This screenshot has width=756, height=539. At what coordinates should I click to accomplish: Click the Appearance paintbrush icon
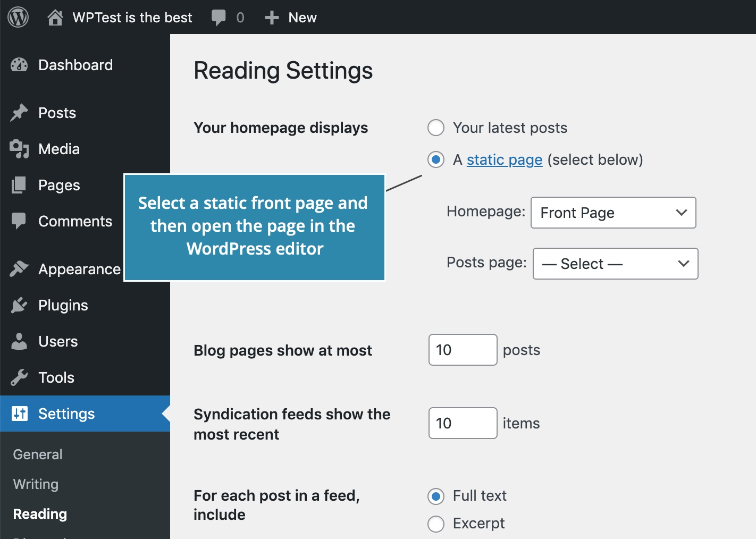pos(19,269)
